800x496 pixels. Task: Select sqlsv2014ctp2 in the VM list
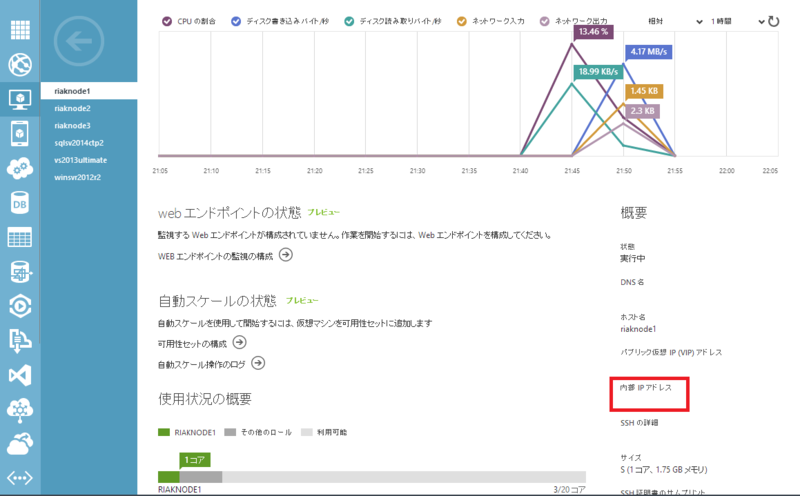(x=89, y=143)
